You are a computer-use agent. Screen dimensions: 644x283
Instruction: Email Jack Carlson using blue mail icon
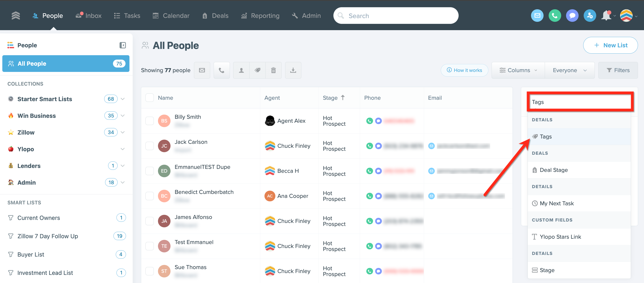coord(431,146)
